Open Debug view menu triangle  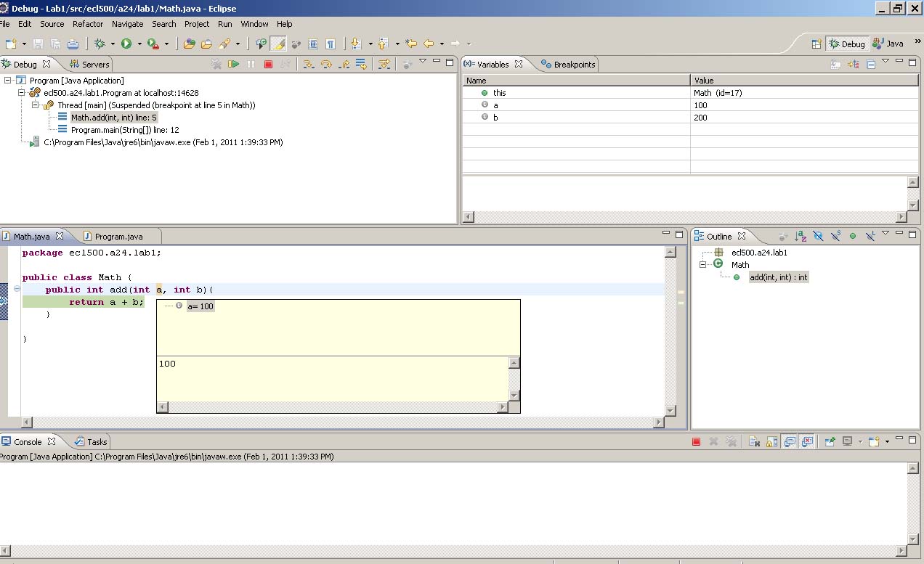tap(423, 61)
